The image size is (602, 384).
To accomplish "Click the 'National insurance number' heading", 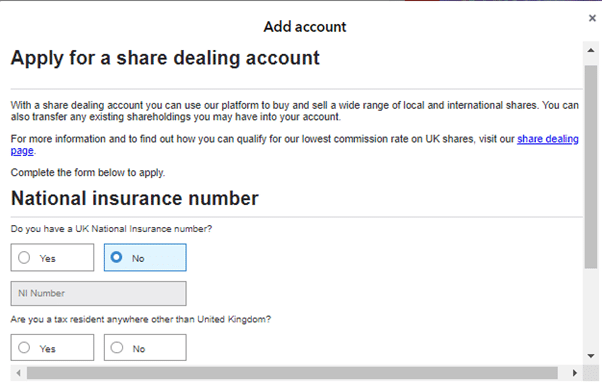I will (135, 199).
